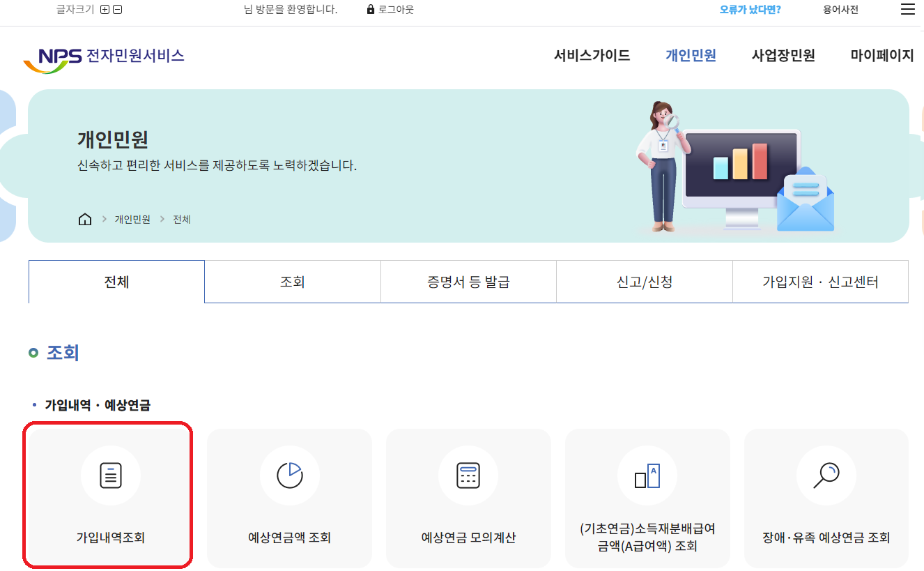924x571 pixels.
Task: Open the 오류가 났다면? help link
Action: [x=748, y=9]
